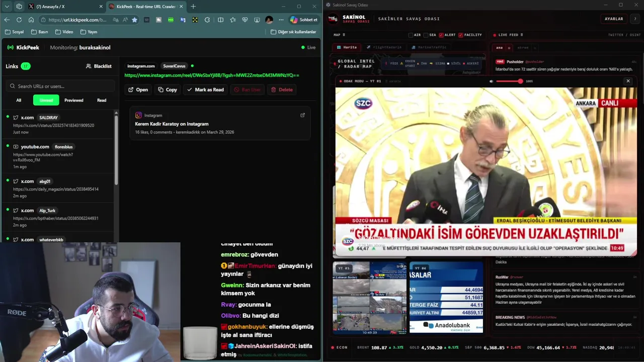The width and height of the screenshot is (644, 362).
Task: Focus the Search URLs or users field
Action: click(60, 86)
